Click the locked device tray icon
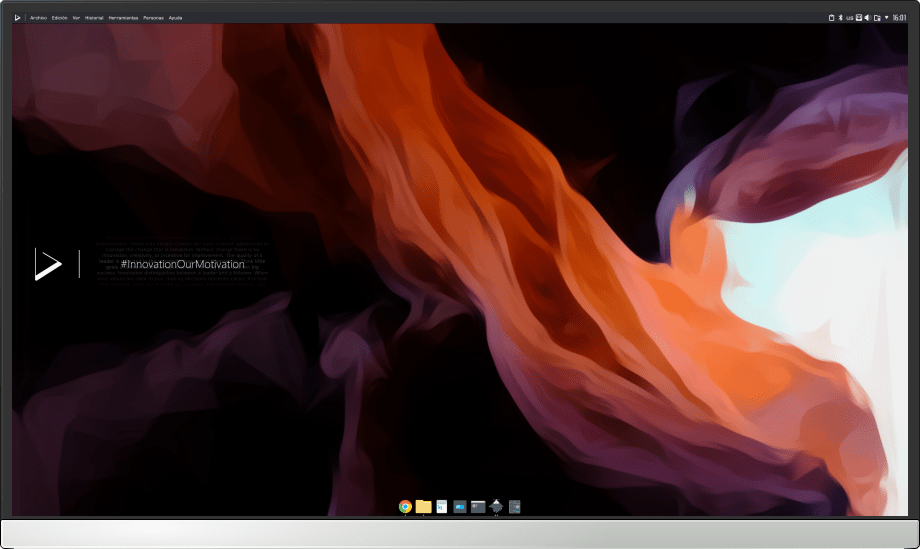The width and height of the screenshot is (920, 549). tap(877, 18)
